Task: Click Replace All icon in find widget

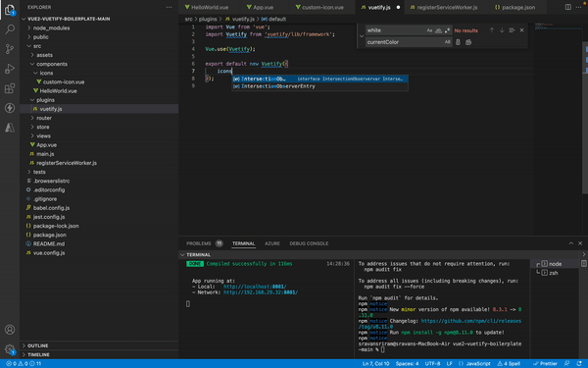Action: (x=468, y=42)
